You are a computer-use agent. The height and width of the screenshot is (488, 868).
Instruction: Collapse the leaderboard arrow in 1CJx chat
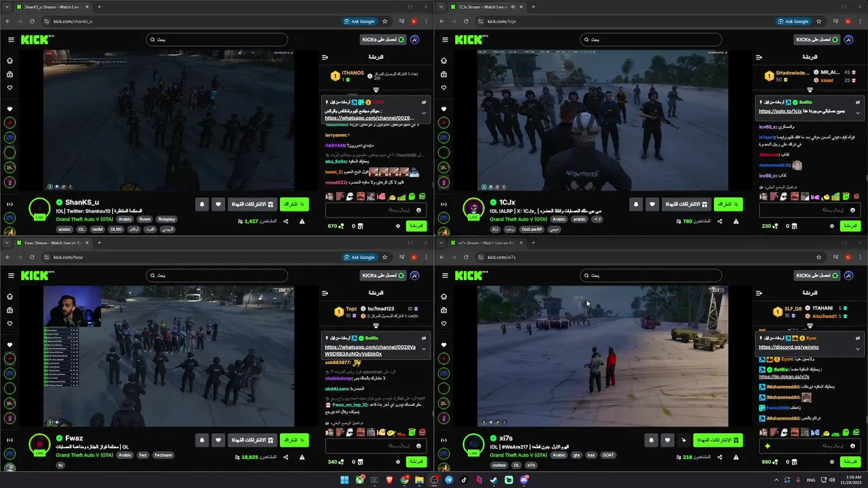coord(810,89)
